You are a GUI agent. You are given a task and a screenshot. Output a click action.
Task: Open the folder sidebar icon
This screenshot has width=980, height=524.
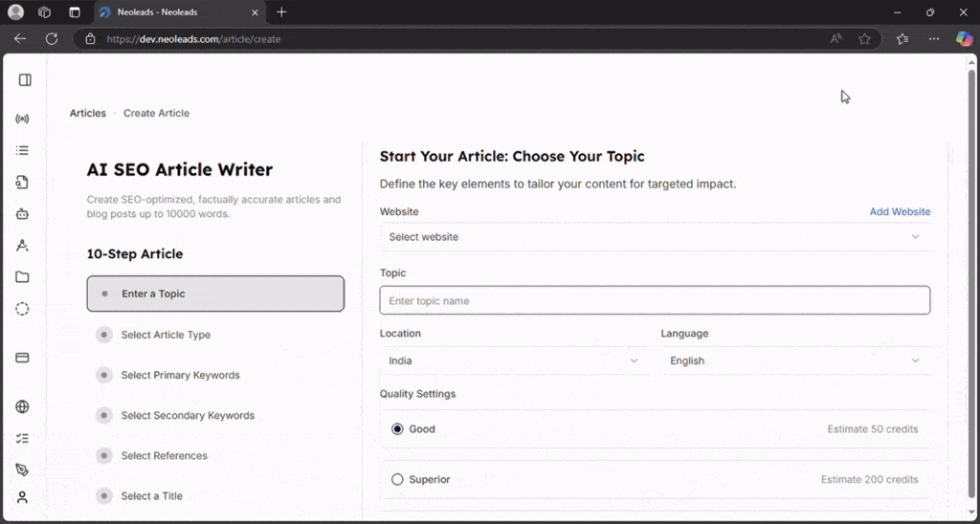point(23,277)
